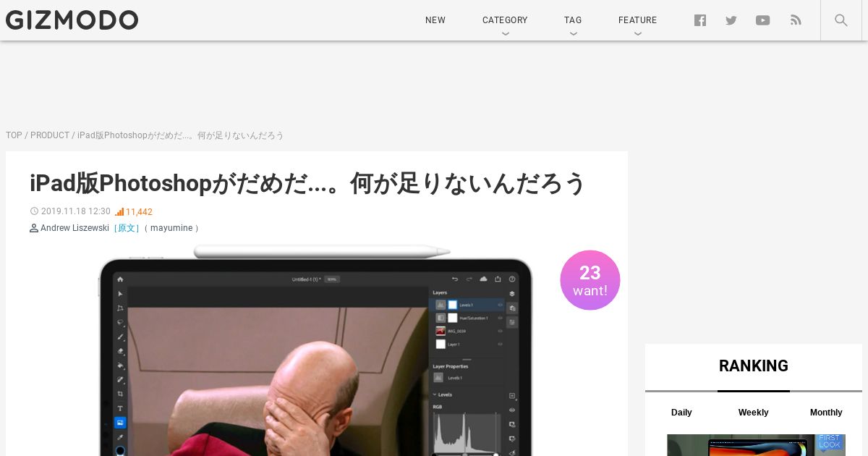This screenshot has width=868, height=456.
Task: Click the view count 11,442
Action: coord(139,212)
